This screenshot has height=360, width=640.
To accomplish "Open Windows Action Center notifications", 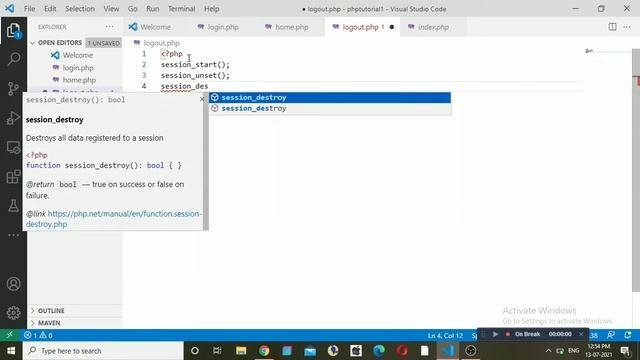I will coord(625,351).
